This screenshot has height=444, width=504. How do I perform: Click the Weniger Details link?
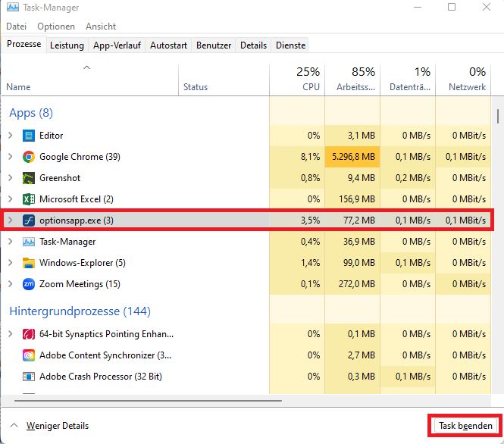[58, 426]
